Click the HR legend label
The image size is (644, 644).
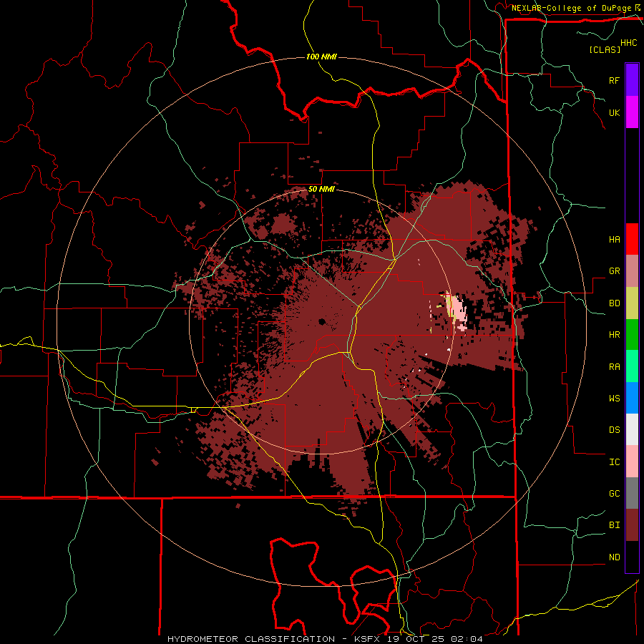pyautogui.click(x=614, y=335)
